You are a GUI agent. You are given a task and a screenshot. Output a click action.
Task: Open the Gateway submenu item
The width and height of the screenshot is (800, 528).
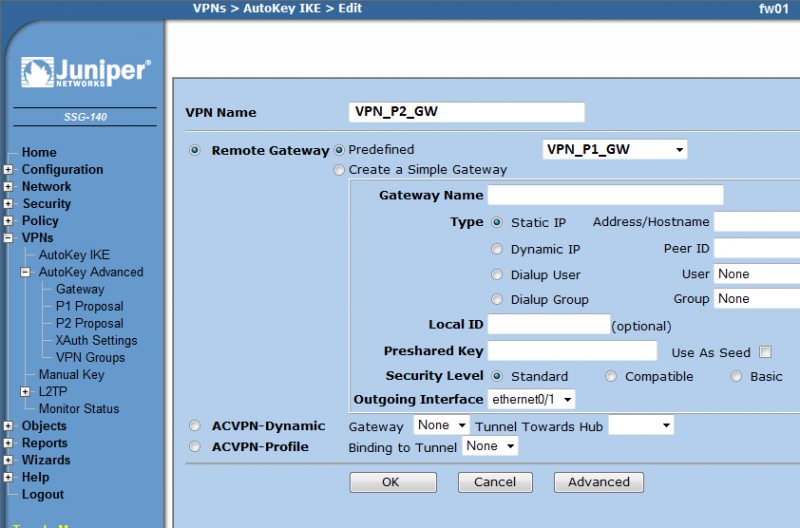pos(80,289)
